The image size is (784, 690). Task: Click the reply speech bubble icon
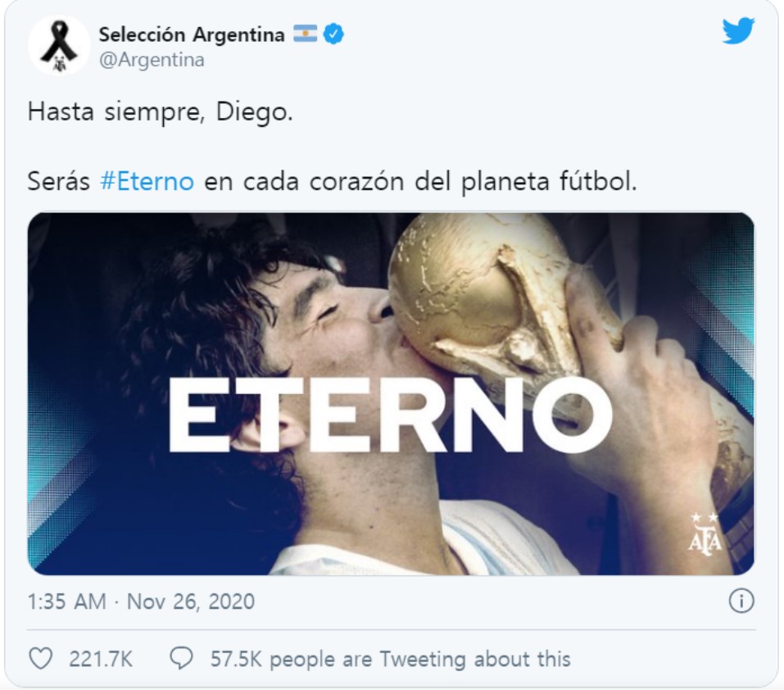coord(182,659)
